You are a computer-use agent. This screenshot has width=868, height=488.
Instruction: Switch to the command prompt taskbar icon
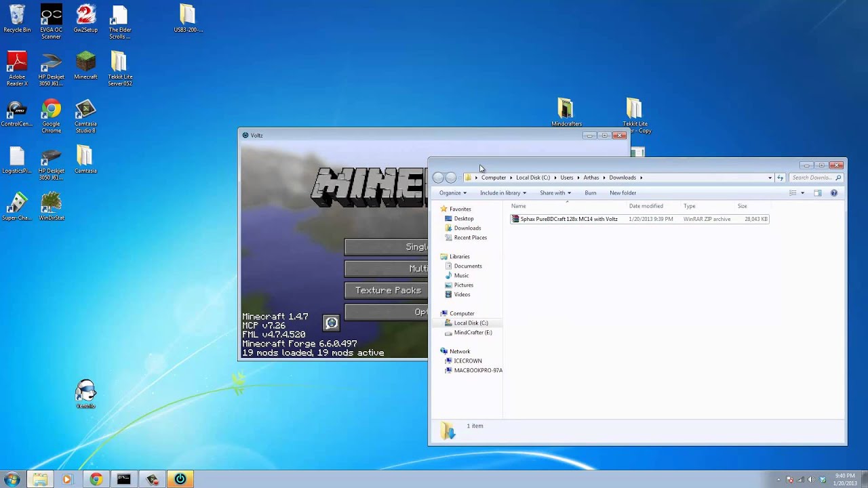(123, 479)
